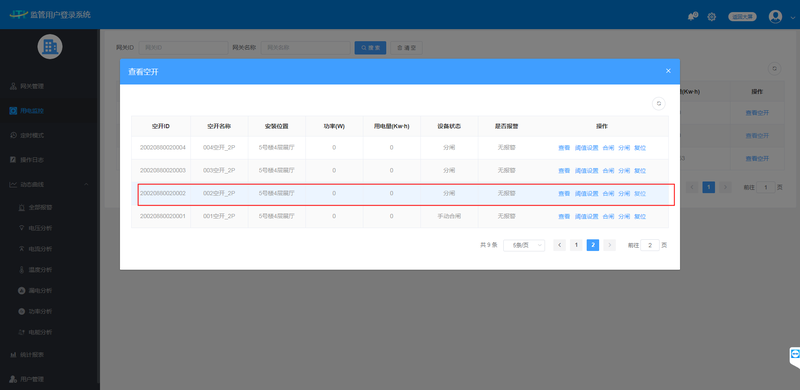This screenshot has height=390, width=800.
Task: Click the 手动合闸 status cell
Action: click(449, 216)
